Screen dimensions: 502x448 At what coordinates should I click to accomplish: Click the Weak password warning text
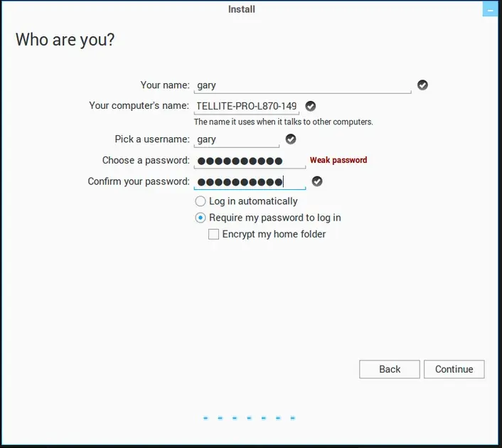338,160
